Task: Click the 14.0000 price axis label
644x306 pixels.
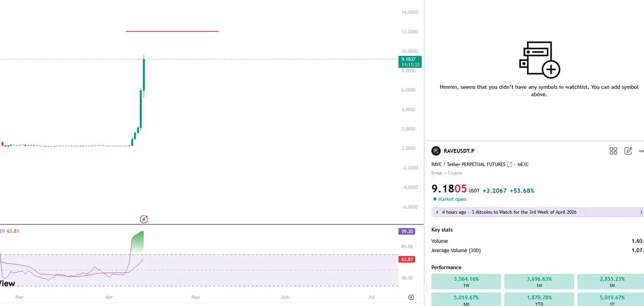Action: pos(409,12)
